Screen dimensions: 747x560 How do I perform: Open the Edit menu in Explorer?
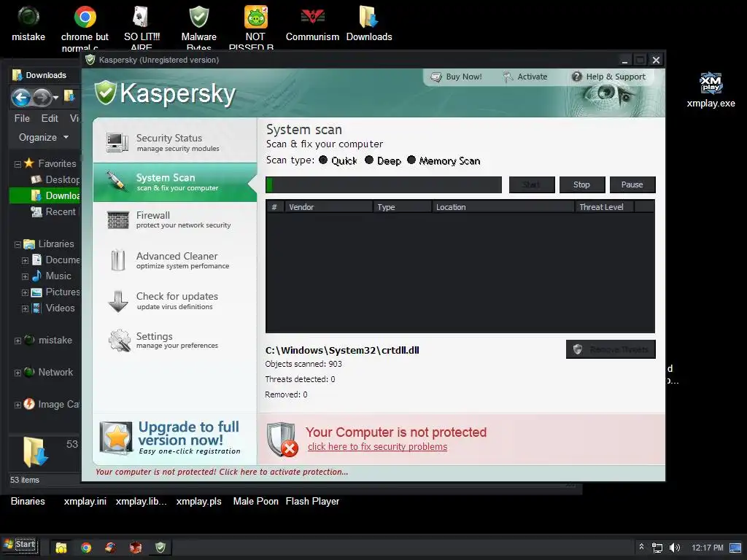(50, 118)
